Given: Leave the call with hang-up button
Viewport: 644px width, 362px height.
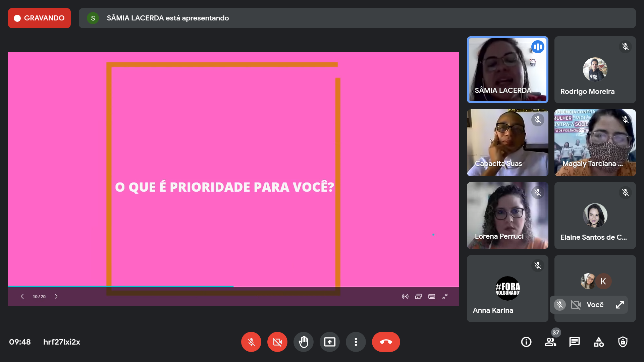Looking at the screenshot, I should (x=386, y=342).
